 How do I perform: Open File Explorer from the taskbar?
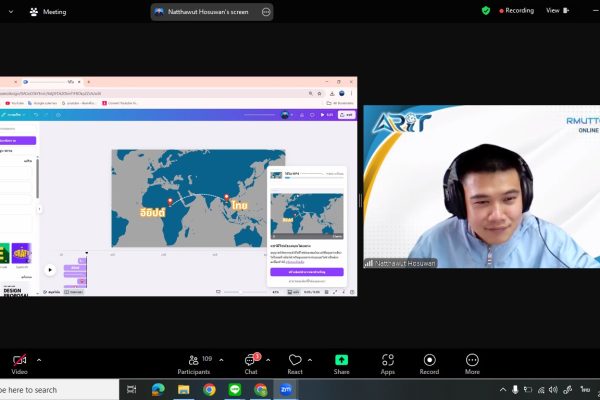coord(183,390)
